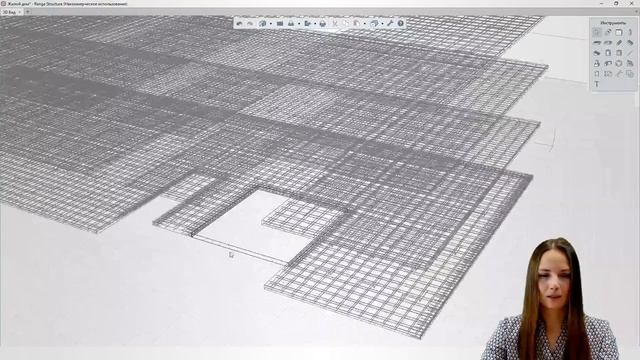
Task: Undo the last action in main toolbar
Action: point(239,24)
